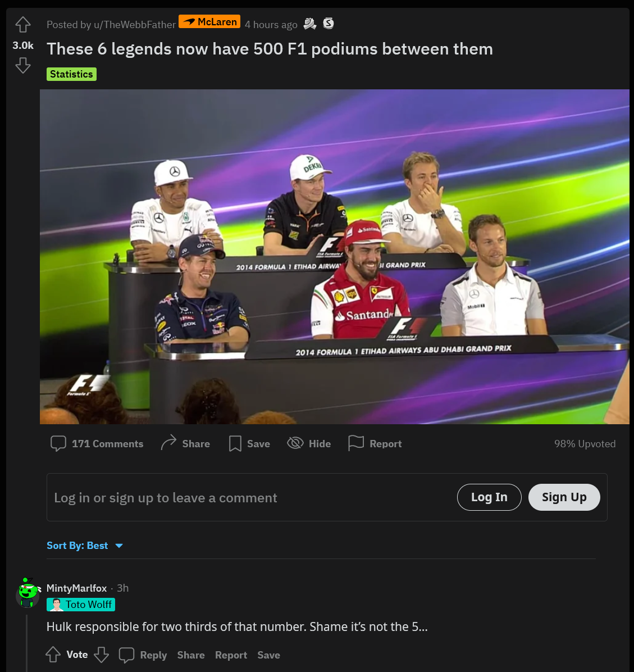Downvote MintyMarlfox's comment
The image size is (634, 672).
pos(102,655)
